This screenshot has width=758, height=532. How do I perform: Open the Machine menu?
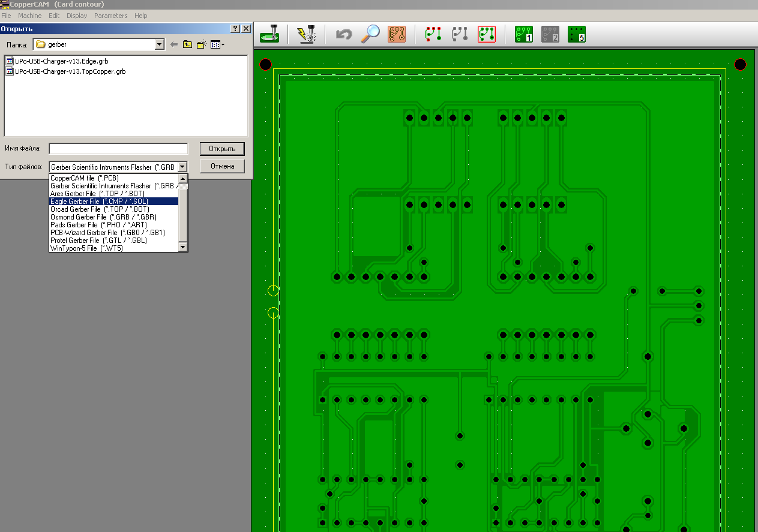click(x=30, y=16)
